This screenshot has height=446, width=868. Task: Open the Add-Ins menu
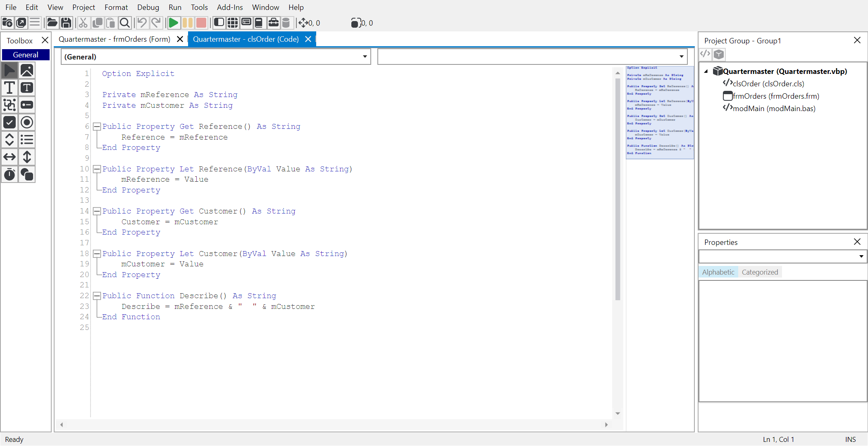(230, 7)
